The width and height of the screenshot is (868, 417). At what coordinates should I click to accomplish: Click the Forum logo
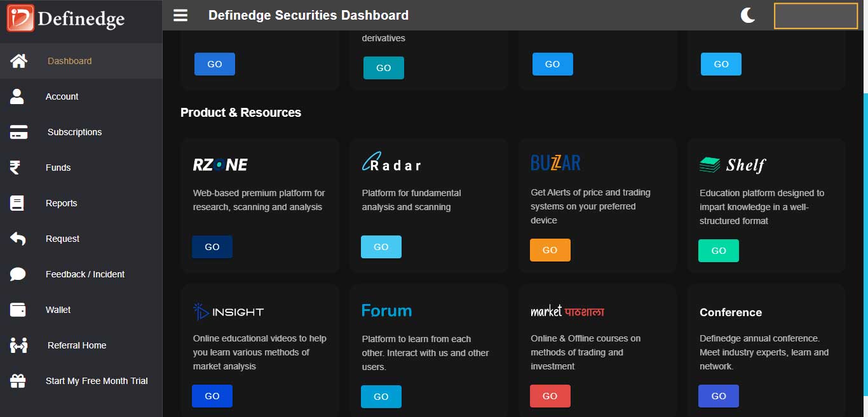386,311
